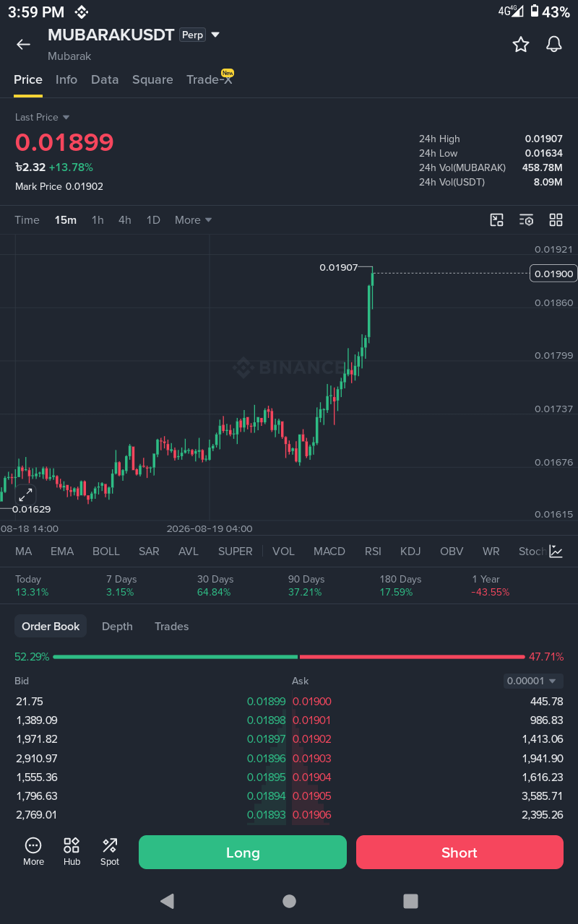Open the trading pair selector dropdown arrow
578x924 pixels.
pyautogui.click(x=215, y=35)
